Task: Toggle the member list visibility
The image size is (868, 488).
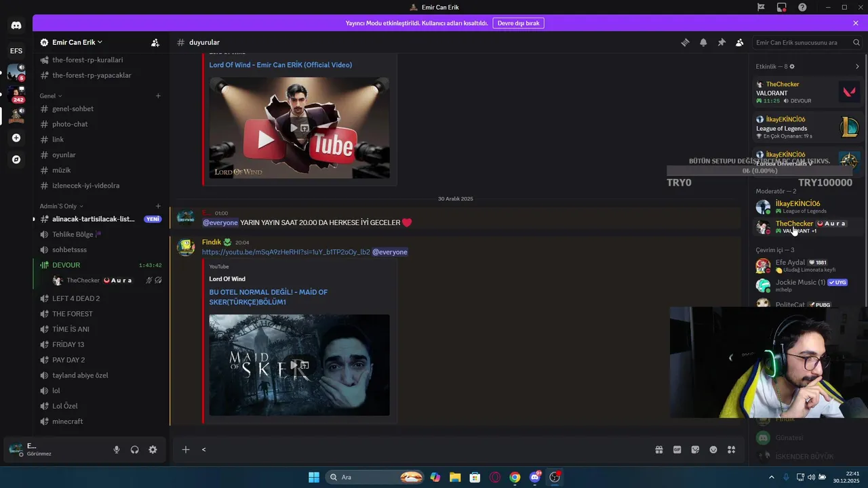Action: coord(740,42)
